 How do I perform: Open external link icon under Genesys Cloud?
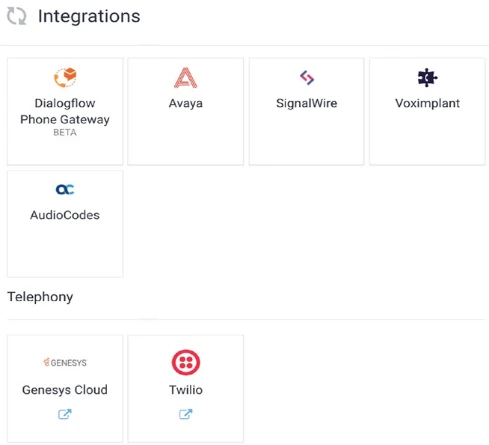65,414
